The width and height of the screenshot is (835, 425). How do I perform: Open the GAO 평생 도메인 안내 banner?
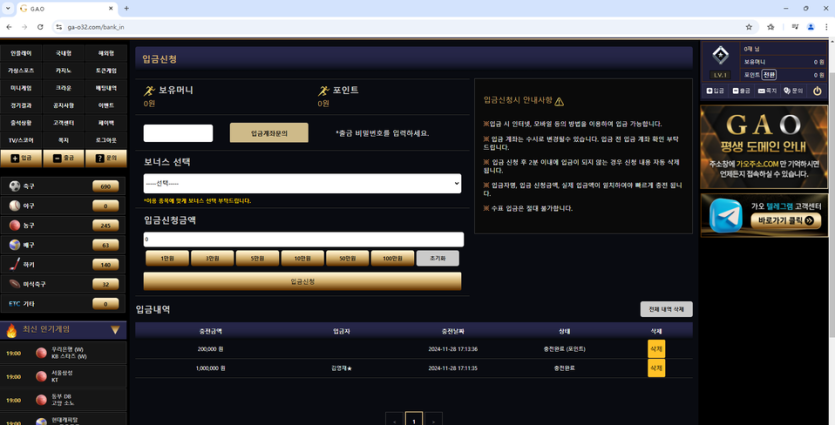pos(764,147)
